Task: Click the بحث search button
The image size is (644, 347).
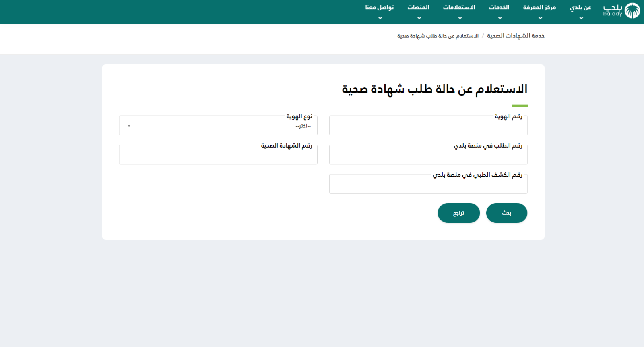Action: coord(507,213)
